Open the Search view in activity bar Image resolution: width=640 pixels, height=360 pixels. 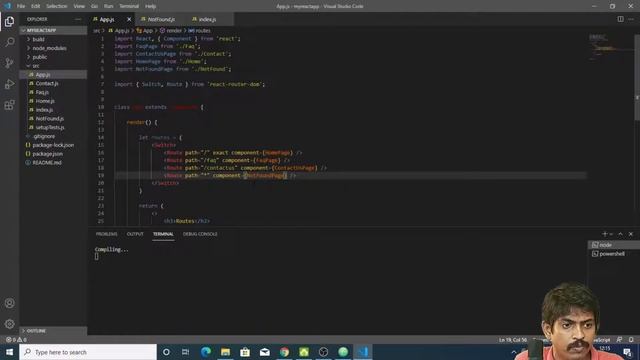(x=9, y=42)
